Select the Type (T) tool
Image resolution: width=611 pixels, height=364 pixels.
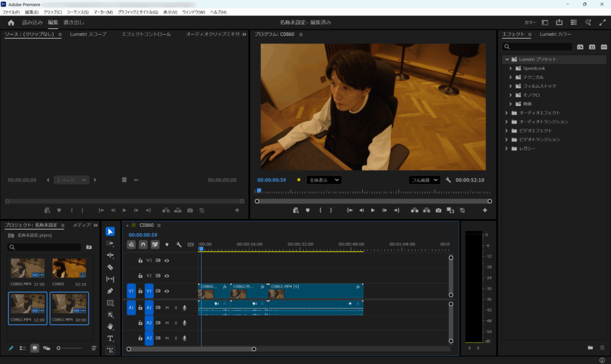click(110, 338)
